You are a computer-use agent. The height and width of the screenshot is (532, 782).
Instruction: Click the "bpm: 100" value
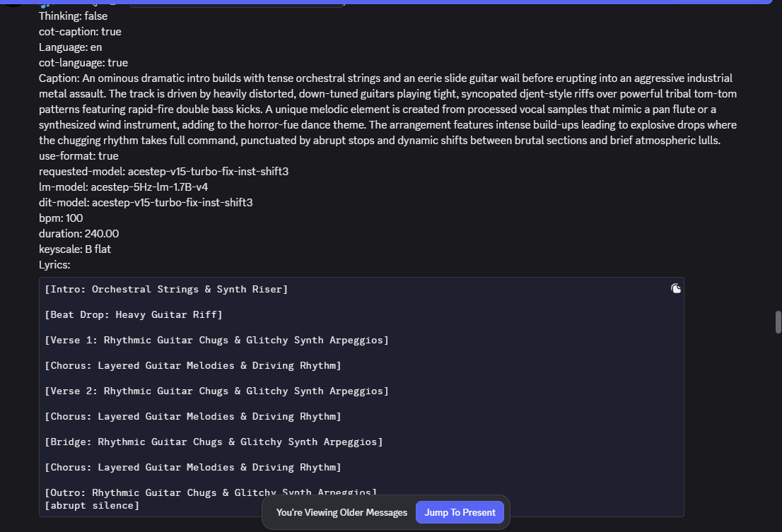61,218
